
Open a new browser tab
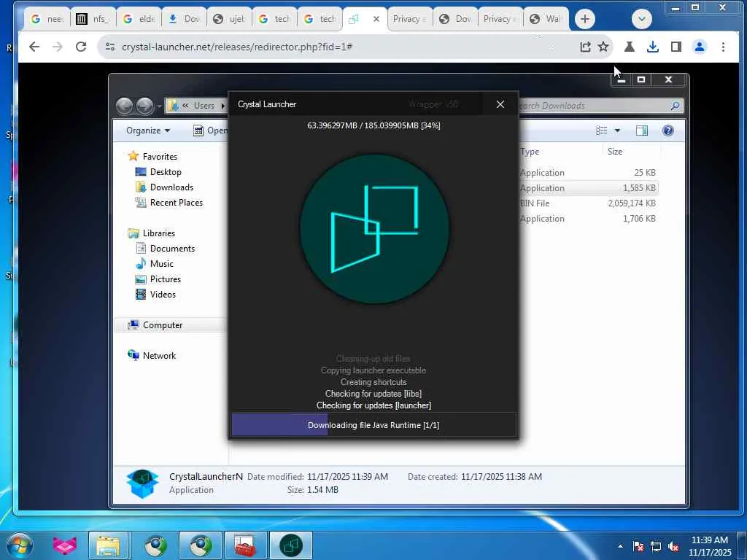point(585,19)
